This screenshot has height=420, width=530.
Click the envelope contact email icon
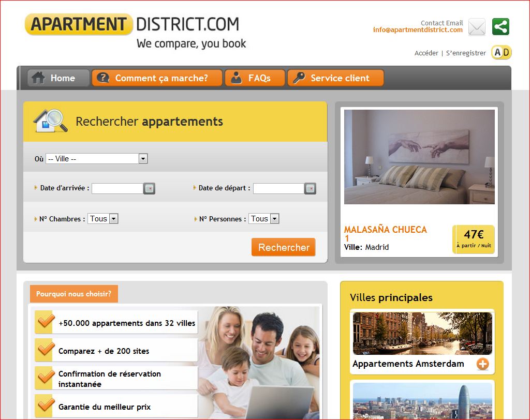coord(477,27)
